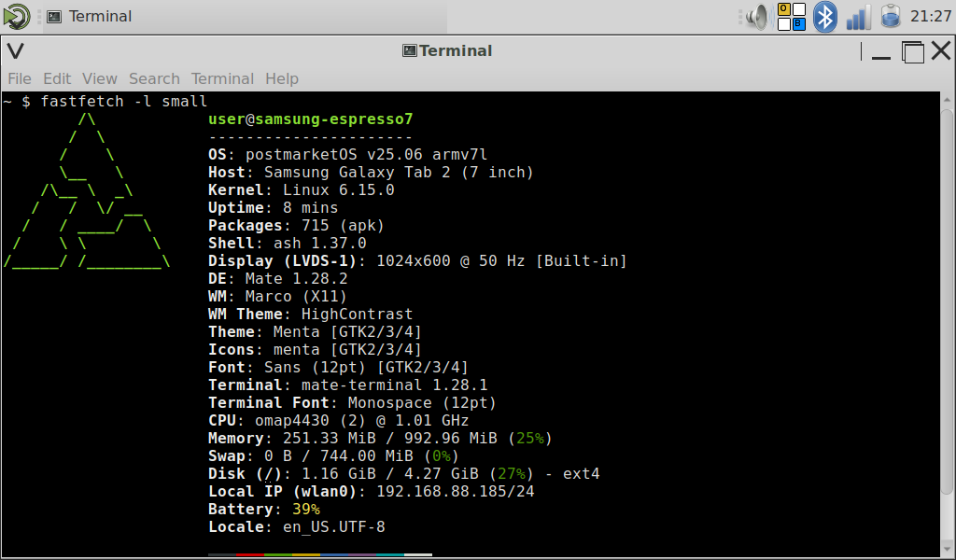This screenshot has width=956, height=560.
Task: Click the volume speaker tray icon
Action: coord(756,17)
